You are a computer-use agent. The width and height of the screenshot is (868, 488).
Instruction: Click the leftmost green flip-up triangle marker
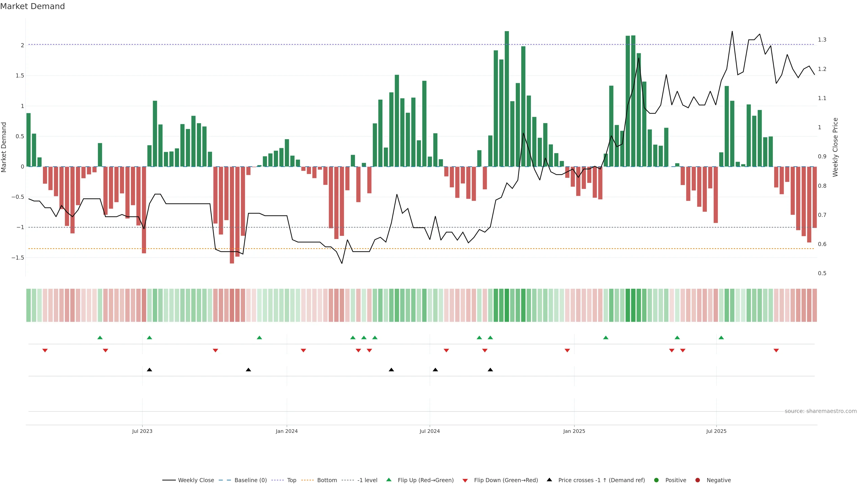point(100,338)
